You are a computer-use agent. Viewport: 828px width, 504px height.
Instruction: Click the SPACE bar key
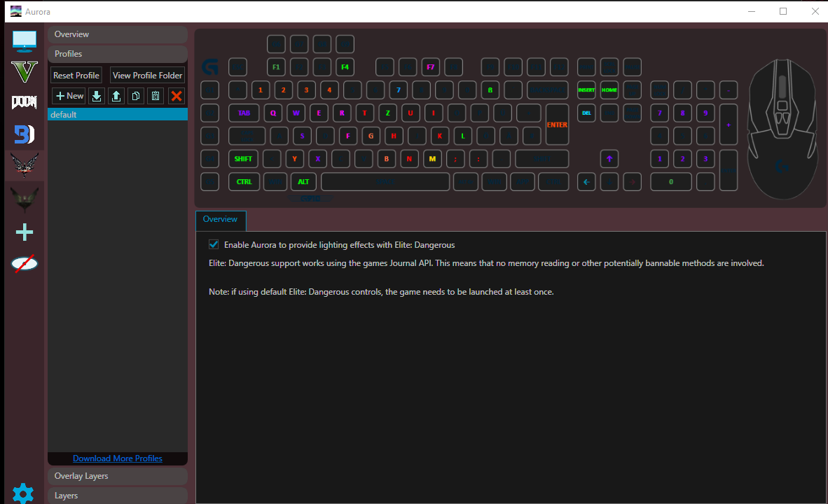pos(385,181)
